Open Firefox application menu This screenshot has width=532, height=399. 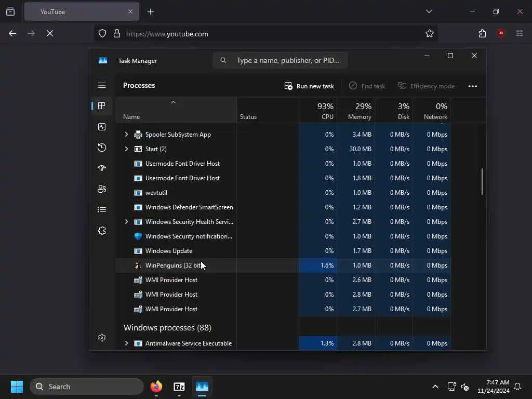(520, 33)
